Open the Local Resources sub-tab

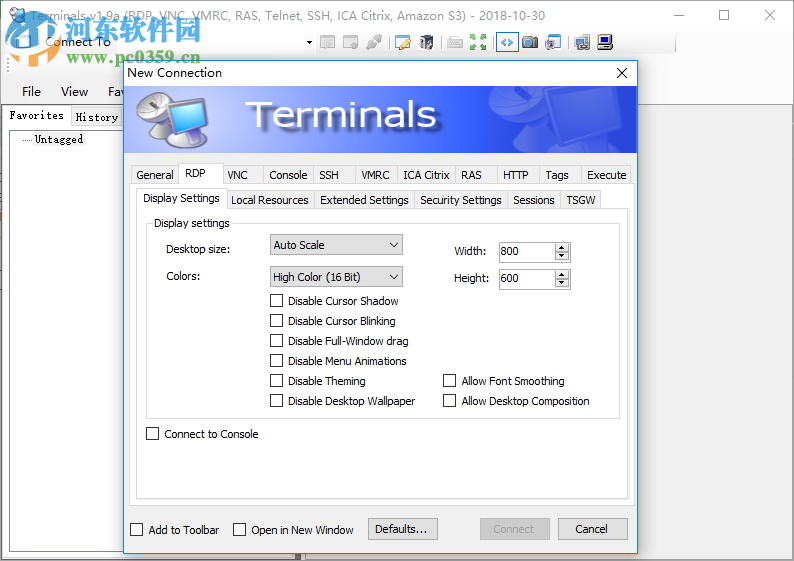[x=270, y=200]
